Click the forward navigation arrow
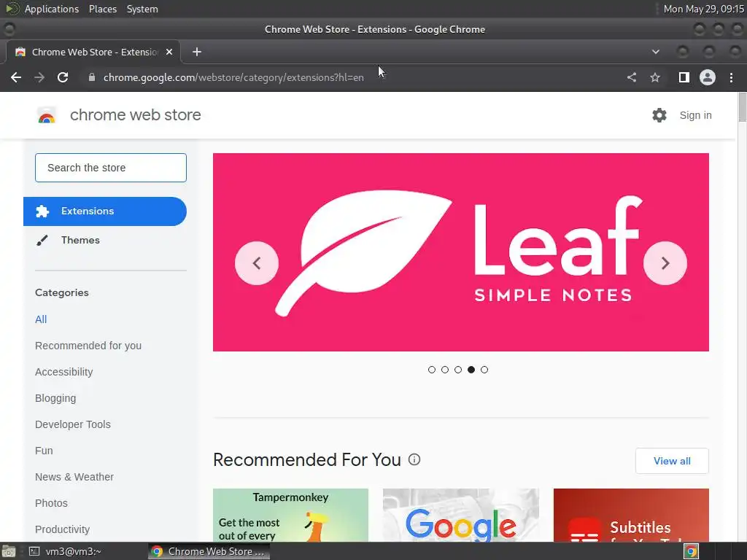 click(x=39, y=77)
